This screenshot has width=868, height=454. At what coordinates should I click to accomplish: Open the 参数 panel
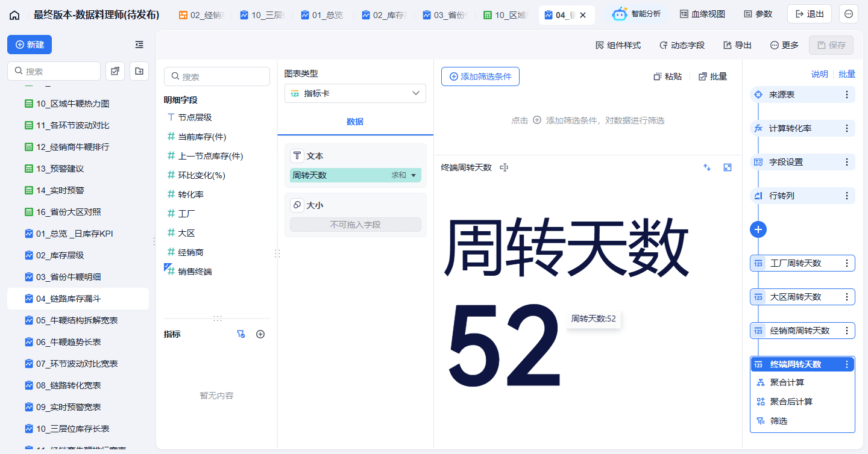tap(758, 14)
